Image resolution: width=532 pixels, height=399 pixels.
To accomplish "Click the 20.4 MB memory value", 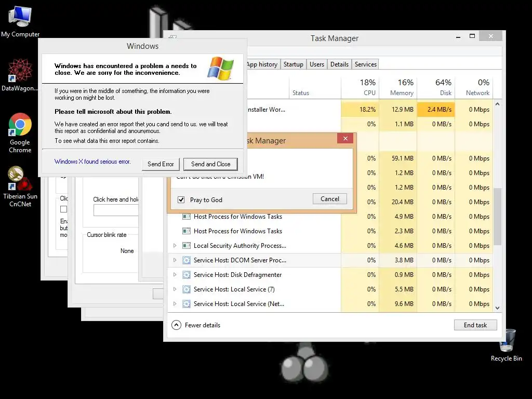I will point(403,202).
